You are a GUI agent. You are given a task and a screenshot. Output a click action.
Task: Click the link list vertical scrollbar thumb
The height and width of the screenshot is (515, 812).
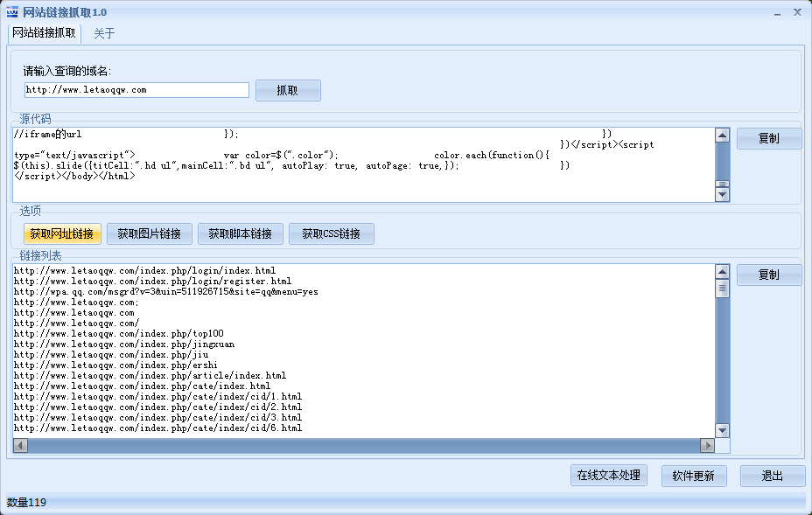point(723,289)
